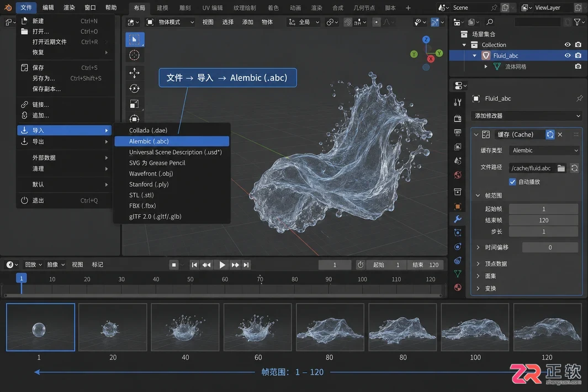
Task: Toggle render camera for 流体网格
Action: (578, 66)
